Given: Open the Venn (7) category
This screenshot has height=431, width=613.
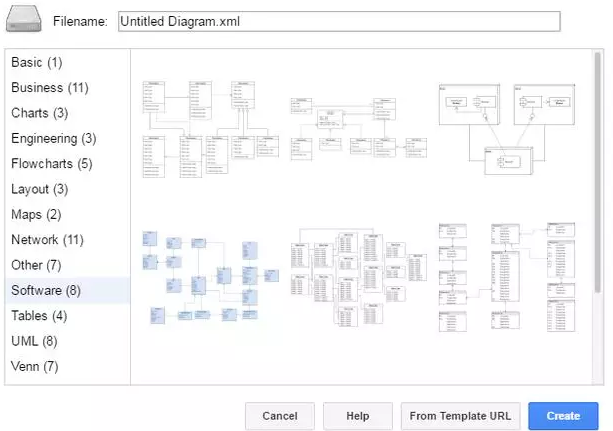Looking at the screenshot, I should pos(35,366).
